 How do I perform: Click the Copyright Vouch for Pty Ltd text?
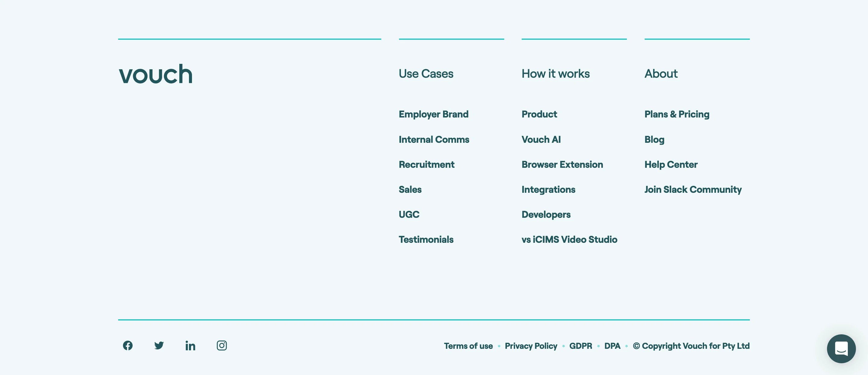point(691,346)
